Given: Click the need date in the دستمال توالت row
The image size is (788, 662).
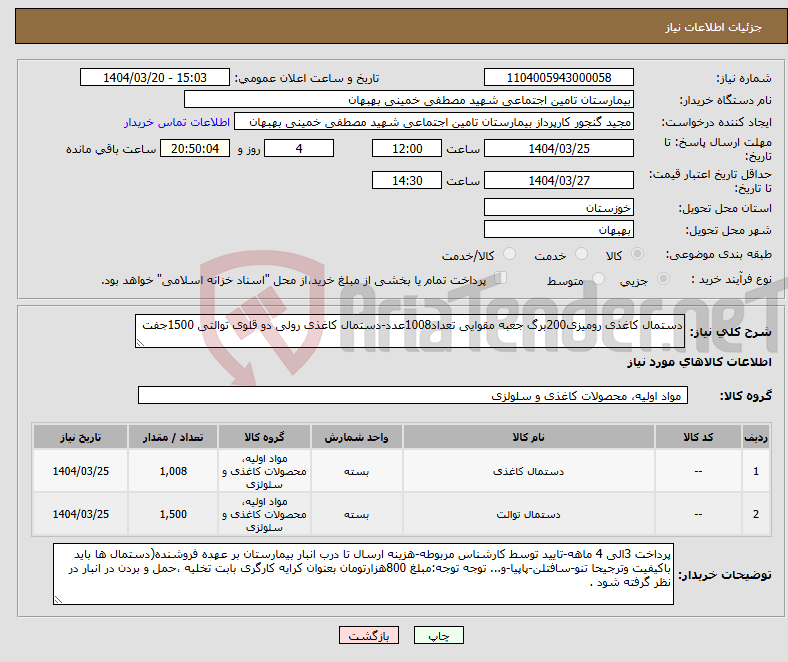Looking at the screenshot, I should coord(80,514).
